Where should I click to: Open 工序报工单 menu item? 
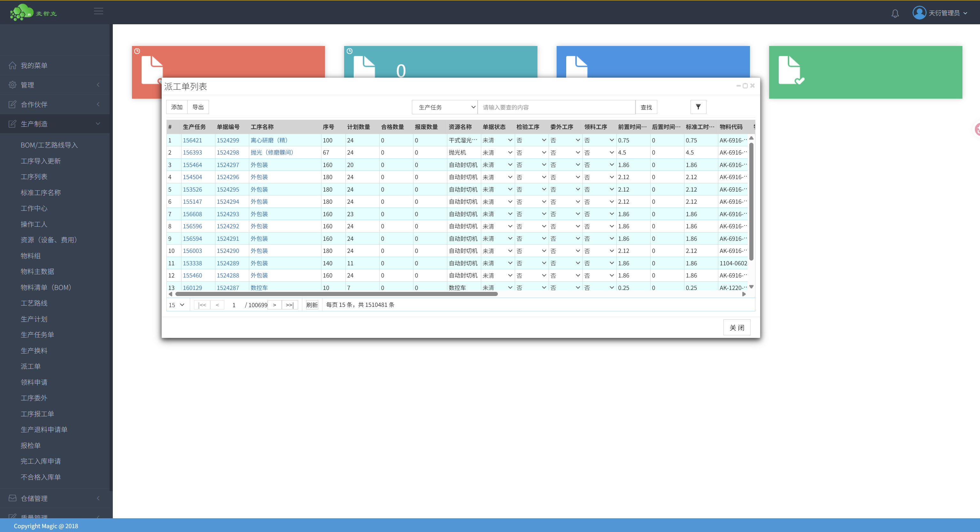(x=37, y=414)
